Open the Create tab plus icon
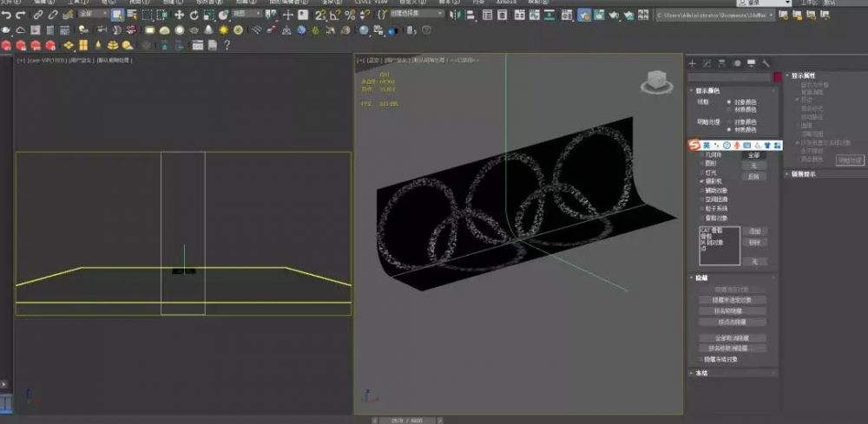 click(692, 63)
